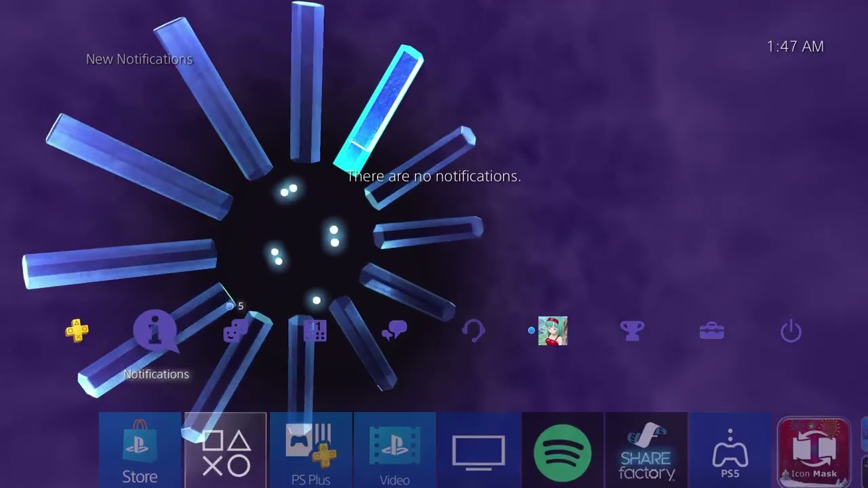Select the profile avatar picture
Viewport: 868px width, 488px height.
point(553,331)
